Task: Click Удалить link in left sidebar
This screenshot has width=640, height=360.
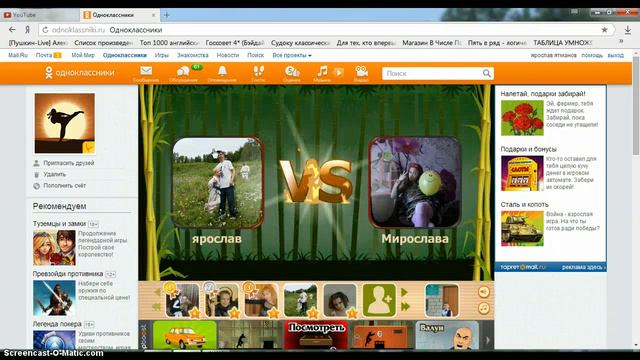Action: pos(54,174)
